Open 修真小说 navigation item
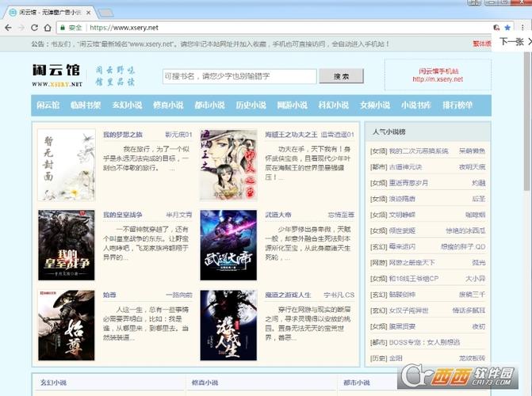 click(168, 105)
